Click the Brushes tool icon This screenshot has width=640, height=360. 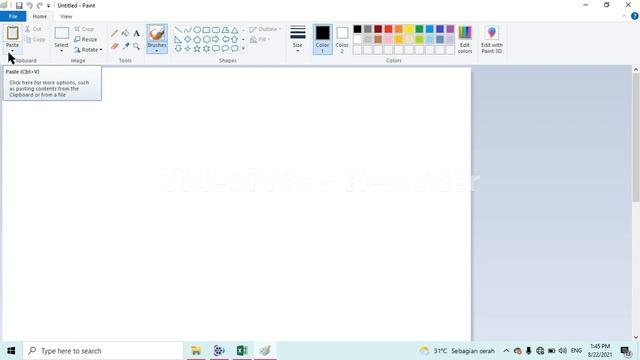coord(157,33)
